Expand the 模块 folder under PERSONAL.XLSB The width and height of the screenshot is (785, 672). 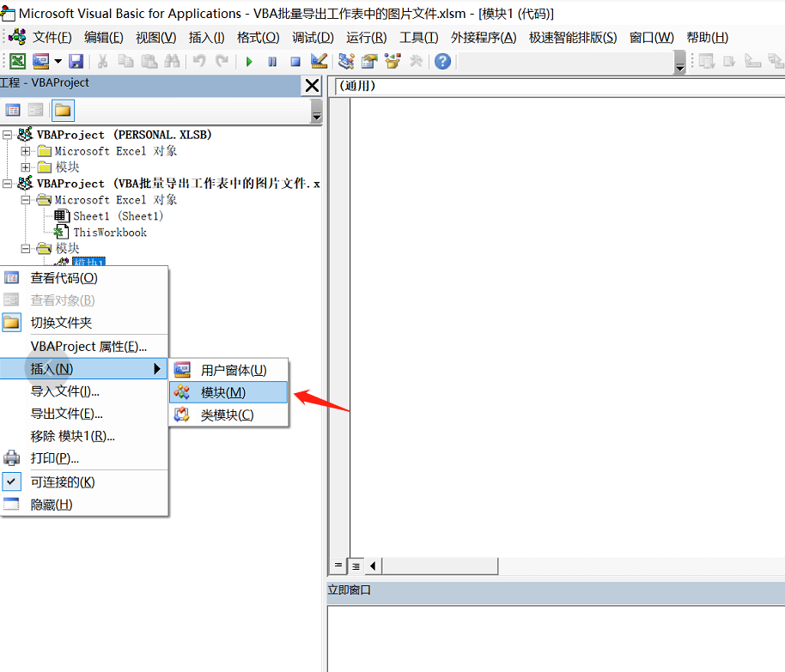26,167
